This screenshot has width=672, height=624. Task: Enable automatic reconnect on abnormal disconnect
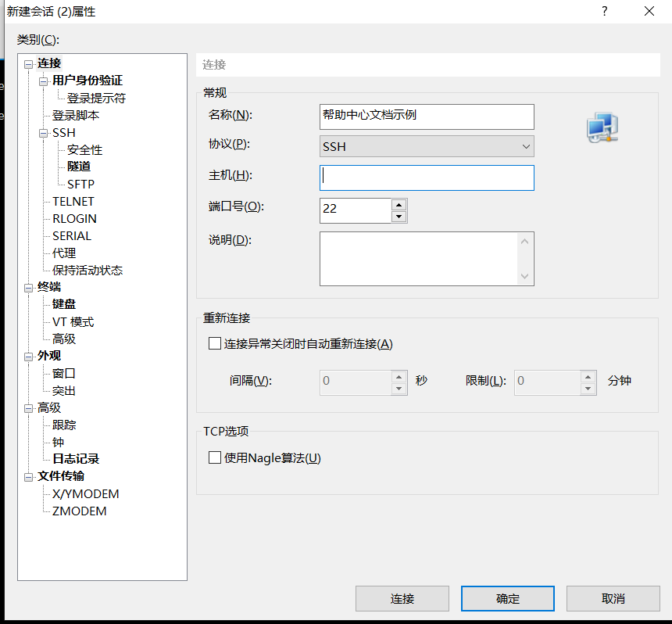pos(214,342)
